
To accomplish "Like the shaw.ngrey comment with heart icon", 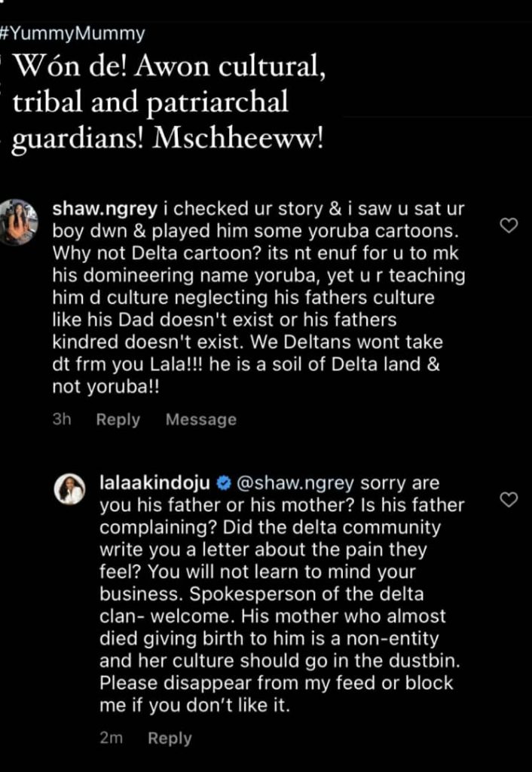I will tap(509, 225).
